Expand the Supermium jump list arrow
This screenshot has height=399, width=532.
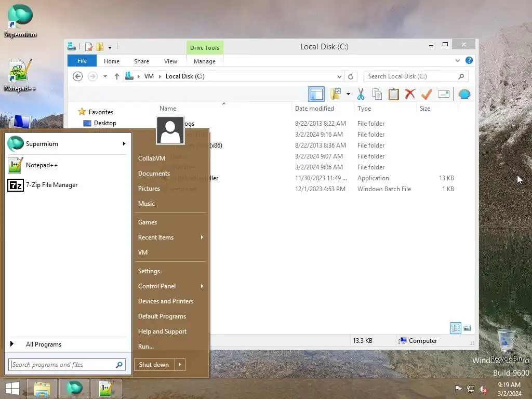(124, 144)
